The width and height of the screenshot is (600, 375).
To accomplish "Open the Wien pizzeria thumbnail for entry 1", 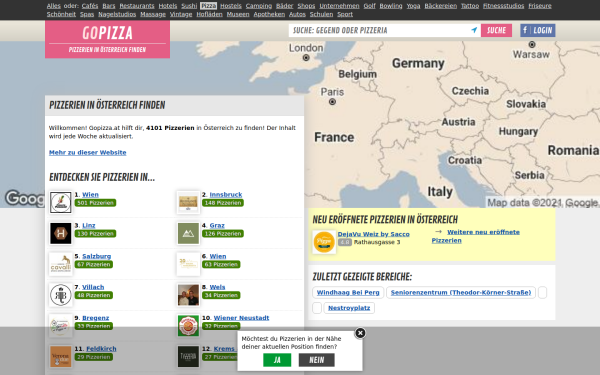I will (60, 202).
